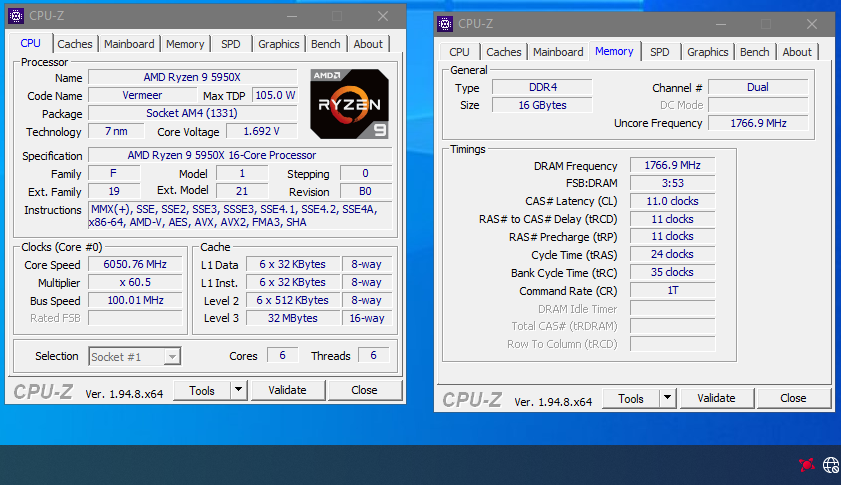The height and width of the screenshot is (485, 841).
Task: Click the Threads count value 6
Action: point(373,356)
